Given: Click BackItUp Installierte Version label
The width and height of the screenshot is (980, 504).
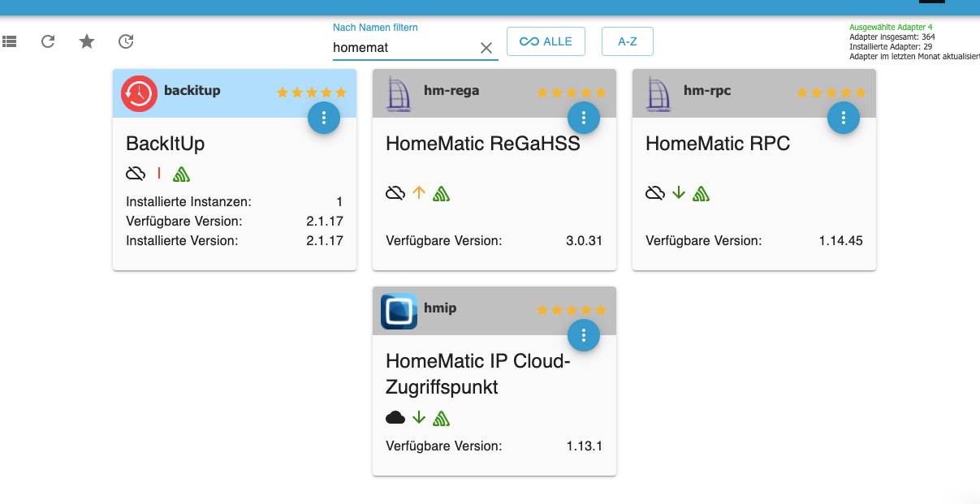Looking at the screenshot, I should point(182,241).
